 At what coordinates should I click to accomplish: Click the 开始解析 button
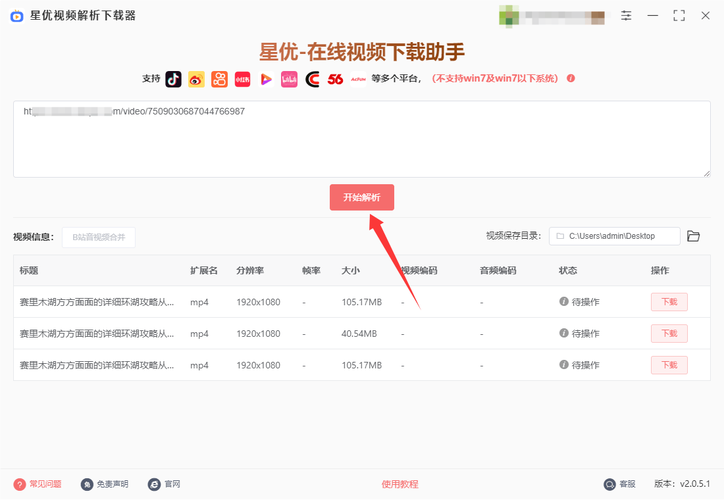pyautogui.click(x=362, y=198)
